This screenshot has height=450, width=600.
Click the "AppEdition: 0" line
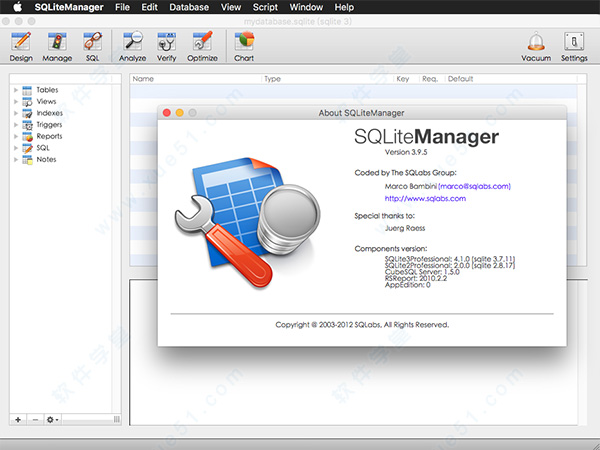tap(408, 285)
